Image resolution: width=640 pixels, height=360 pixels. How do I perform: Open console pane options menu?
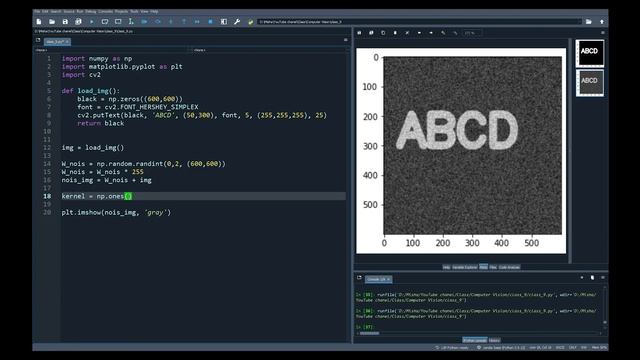pos(603,278)
